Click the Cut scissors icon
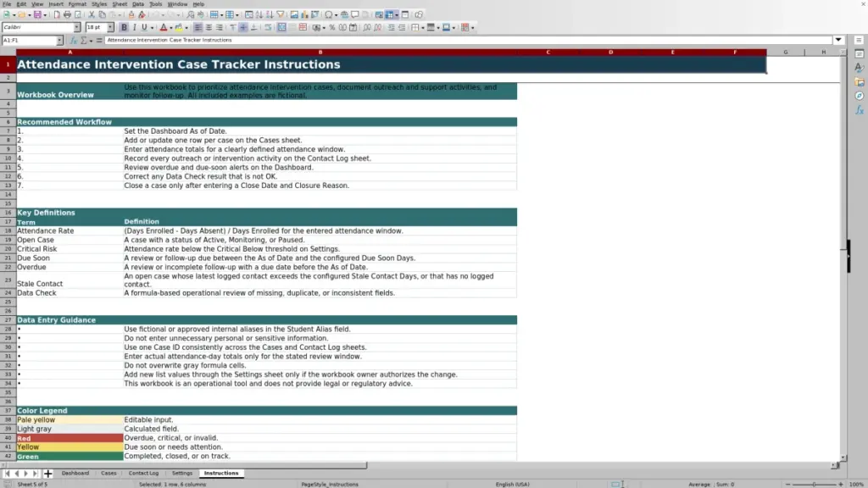 pos(92,15)
